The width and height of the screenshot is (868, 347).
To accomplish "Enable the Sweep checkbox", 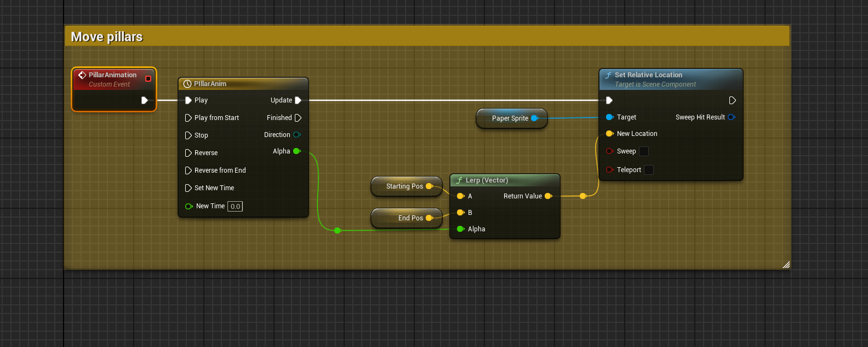I will pos(644,151).
